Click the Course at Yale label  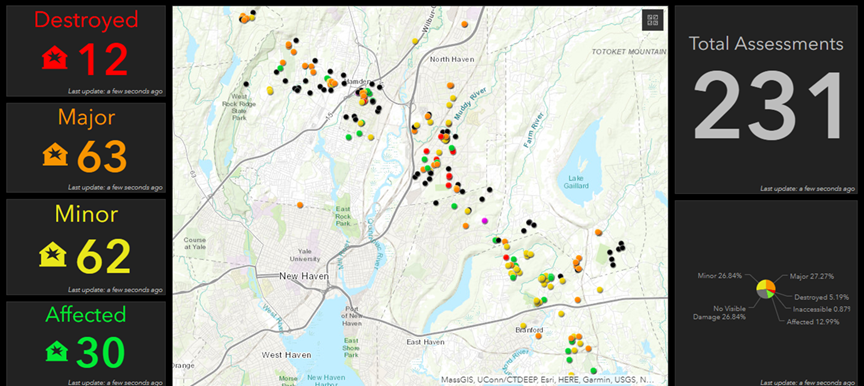click(x=195, y=244)
